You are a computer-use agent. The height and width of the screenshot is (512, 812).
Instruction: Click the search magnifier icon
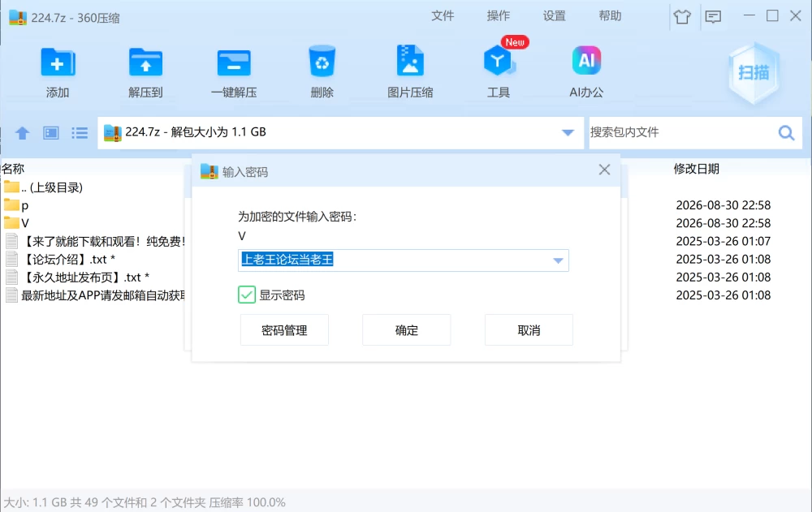tap(786, 133)
